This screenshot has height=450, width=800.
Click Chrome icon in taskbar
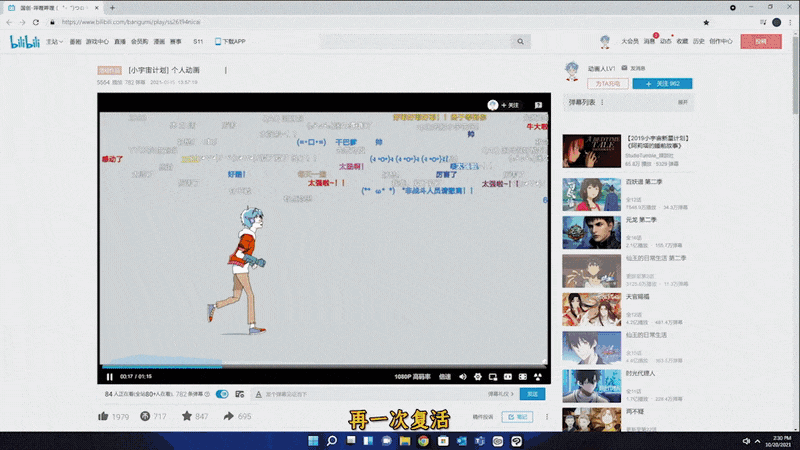tap(423, 441)
